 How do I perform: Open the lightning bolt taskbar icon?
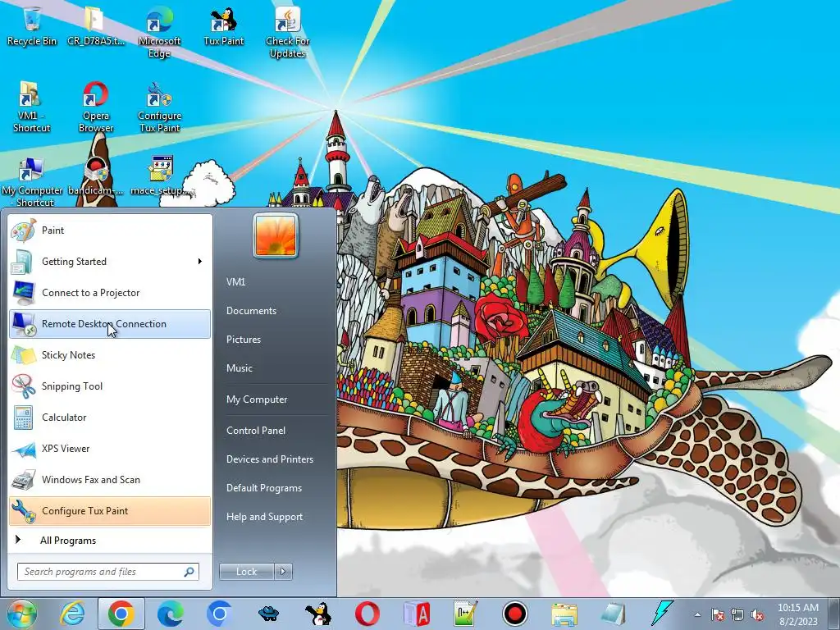663,614
